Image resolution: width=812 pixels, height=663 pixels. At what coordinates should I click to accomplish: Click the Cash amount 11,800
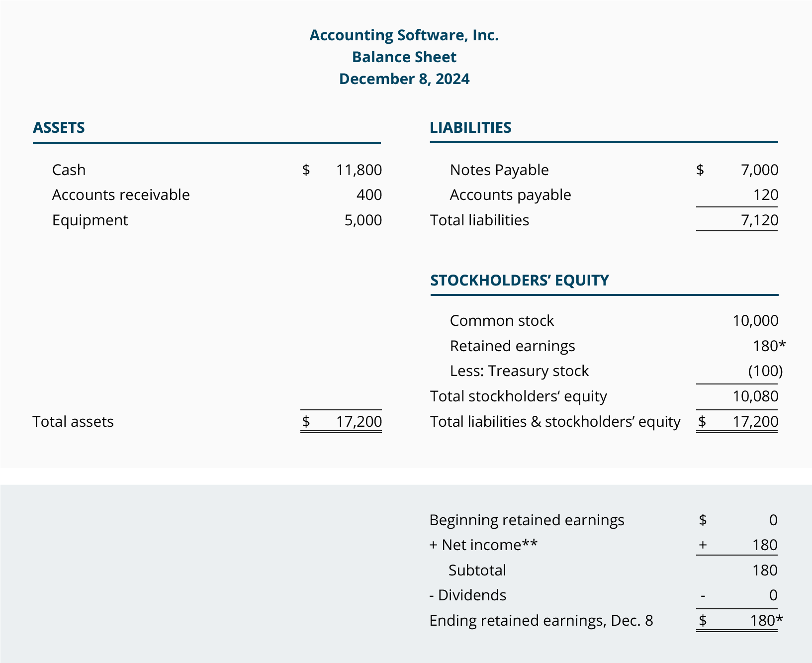pyautogui.click(x=359, y=170)
